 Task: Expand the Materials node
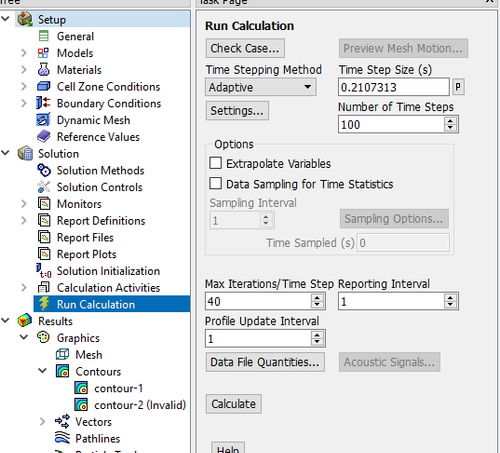24,69
